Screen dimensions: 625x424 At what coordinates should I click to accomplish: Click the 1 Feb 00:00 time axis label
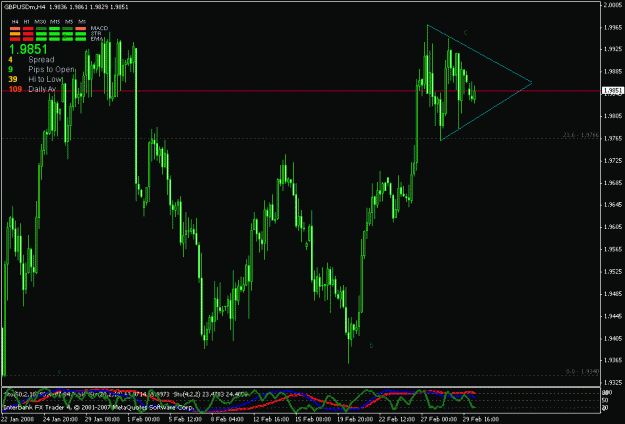tap(144, 419)
